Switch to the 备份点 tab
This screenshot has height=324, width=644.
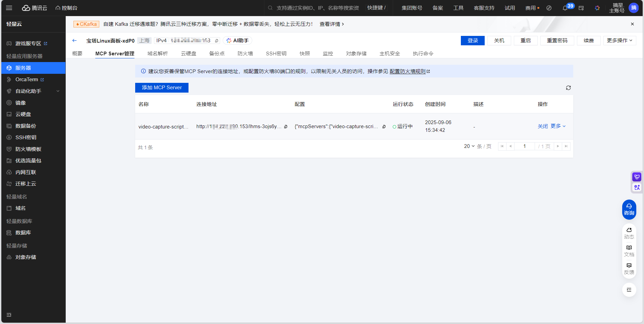coord(217,54)
